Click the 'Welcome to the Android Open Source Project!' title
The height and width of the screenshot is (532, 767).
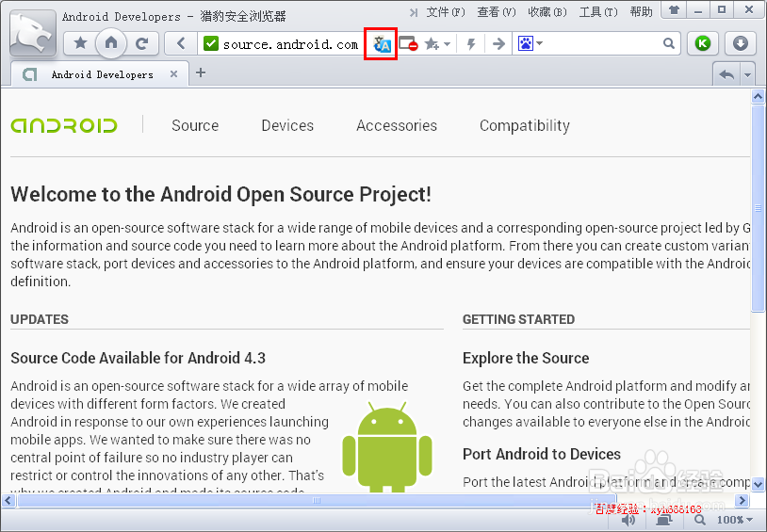point(221,195)
